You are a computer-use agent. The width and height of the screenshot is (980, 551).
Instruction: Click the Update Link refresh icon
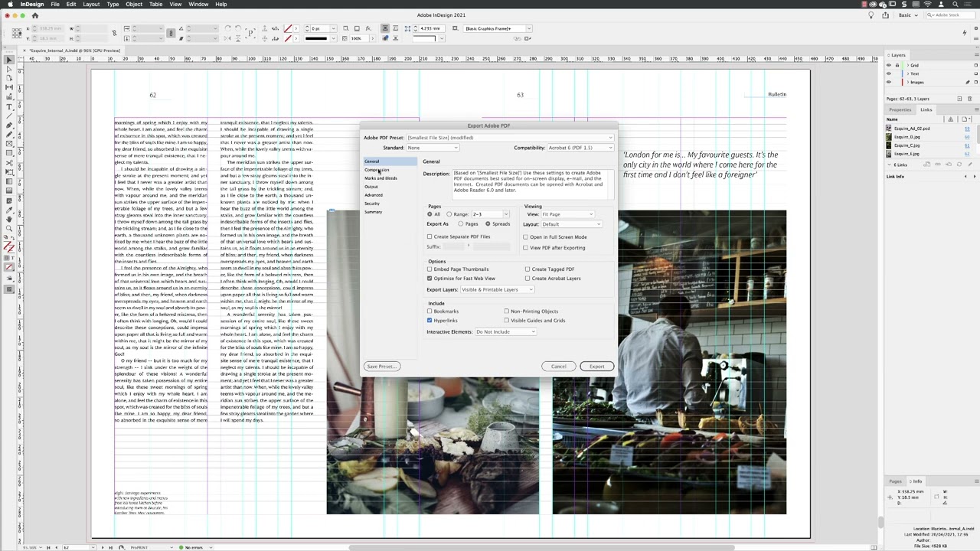point(959,165)
